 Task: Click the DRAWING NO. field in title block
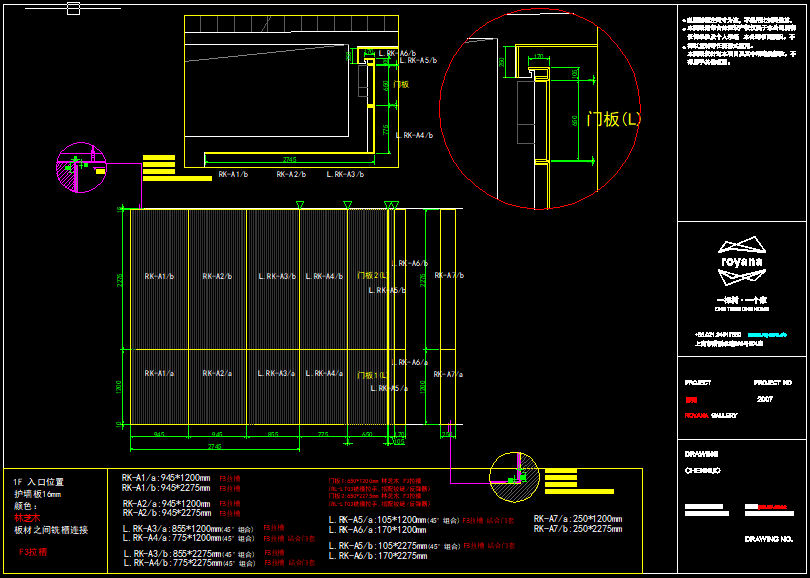pos(768,539)
